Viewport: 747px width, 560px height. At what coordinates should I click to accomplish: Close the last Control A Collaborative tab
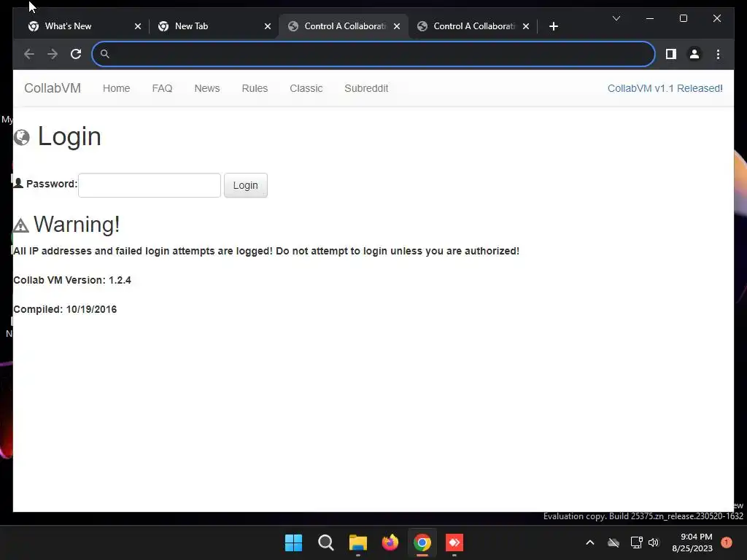coord(526,26)
